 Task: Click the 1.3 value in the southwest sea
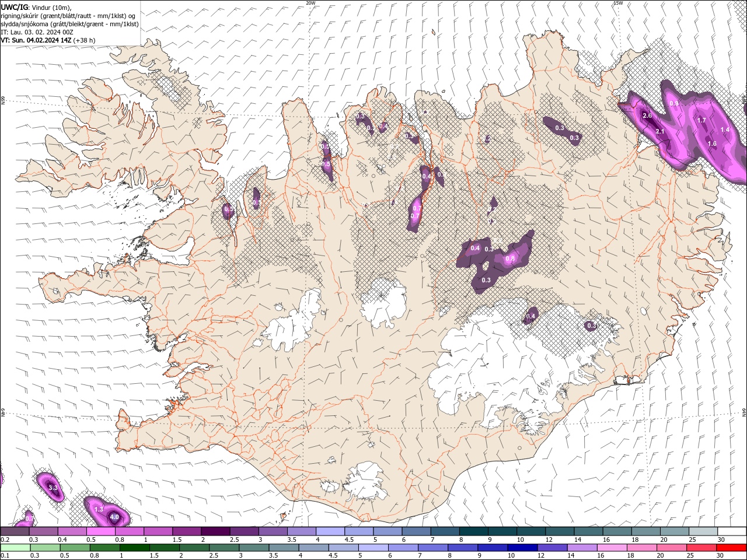(x=99, y=509)
